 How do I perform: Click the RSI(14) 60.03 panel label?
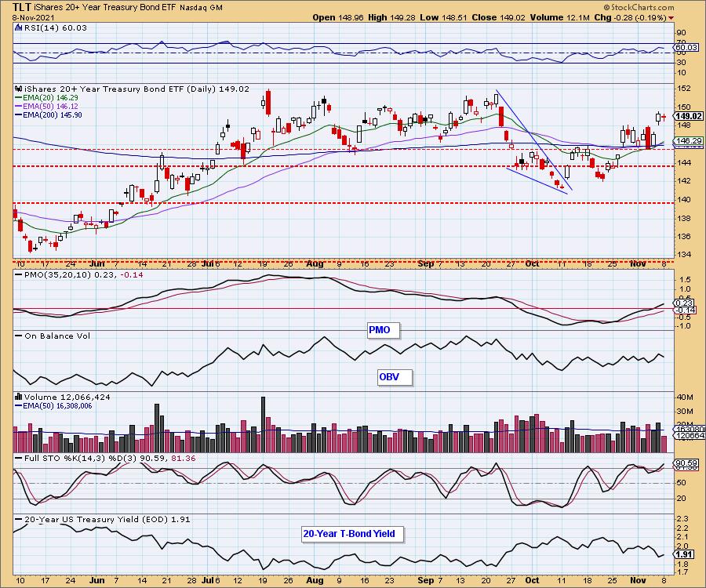[x=56, y=27]
